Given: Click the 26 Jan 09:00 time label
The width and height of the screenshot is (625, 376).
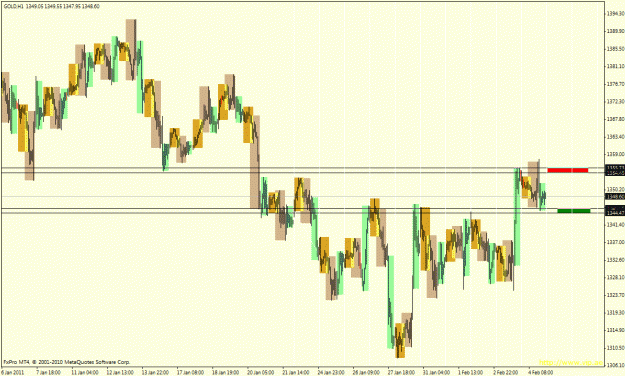Looking at the screenshot, I should tap(366, 372).
